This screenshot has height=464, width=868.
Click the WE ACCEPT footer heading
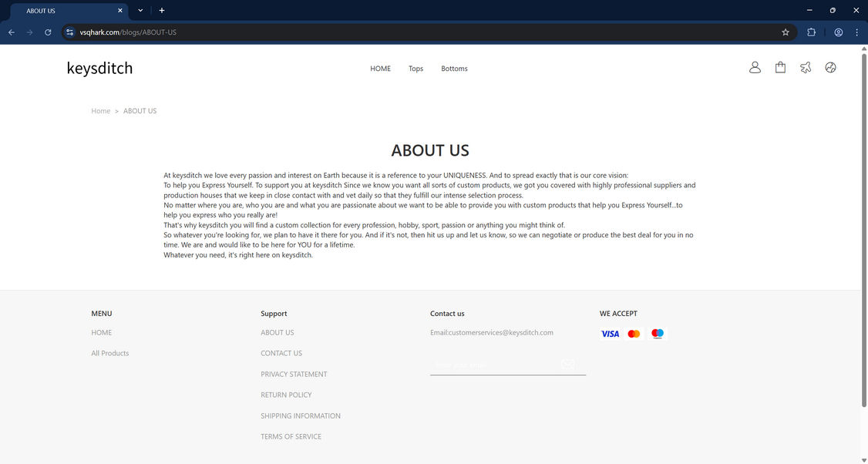tap(618, 314)
